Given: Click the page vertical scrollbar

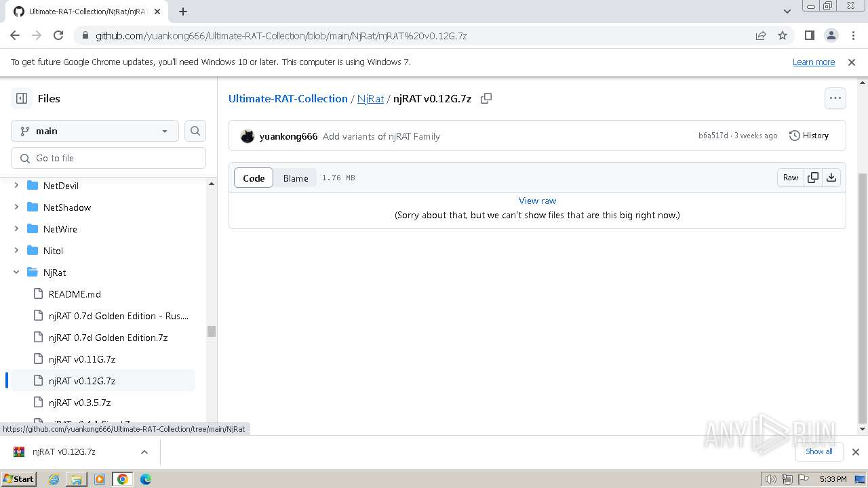Looking at the screenshot, I should [863, 298].
